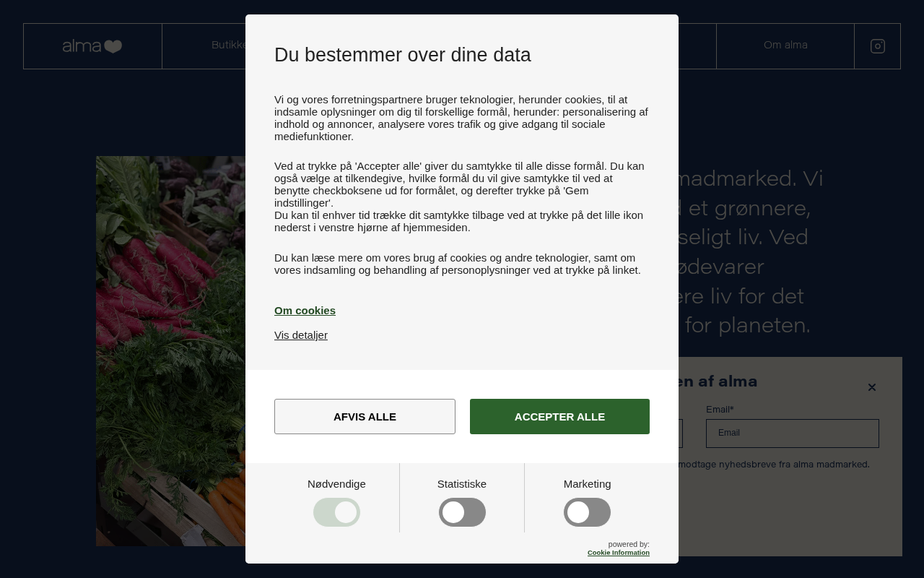The width and height of the screenshot is (924, 578).
Task: Click the Afvis alle button
Action: [365, 416]
